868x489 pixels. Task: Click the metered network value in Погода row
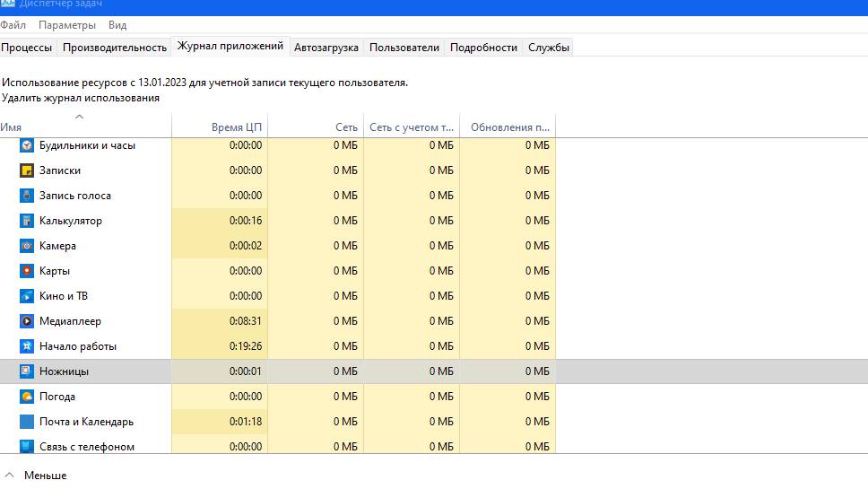(x=441, y=397)
